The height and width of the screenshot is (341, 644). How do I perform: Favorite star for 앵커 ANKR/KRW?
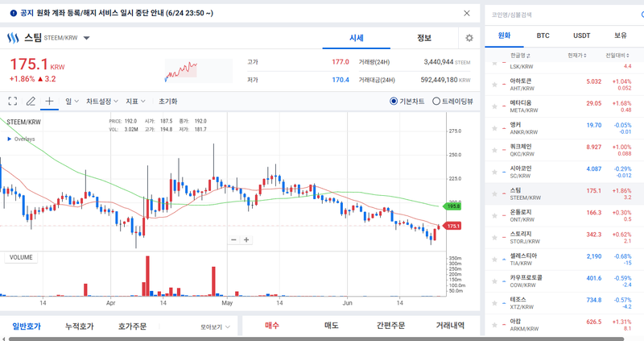pos(494,128)
